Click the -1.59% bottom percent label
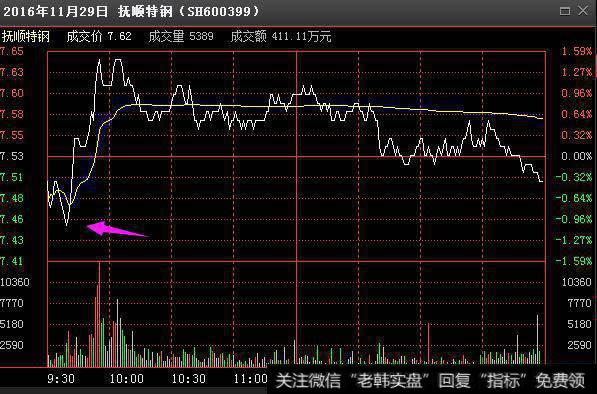The image size is (597, 394). (x=574, y=261)
